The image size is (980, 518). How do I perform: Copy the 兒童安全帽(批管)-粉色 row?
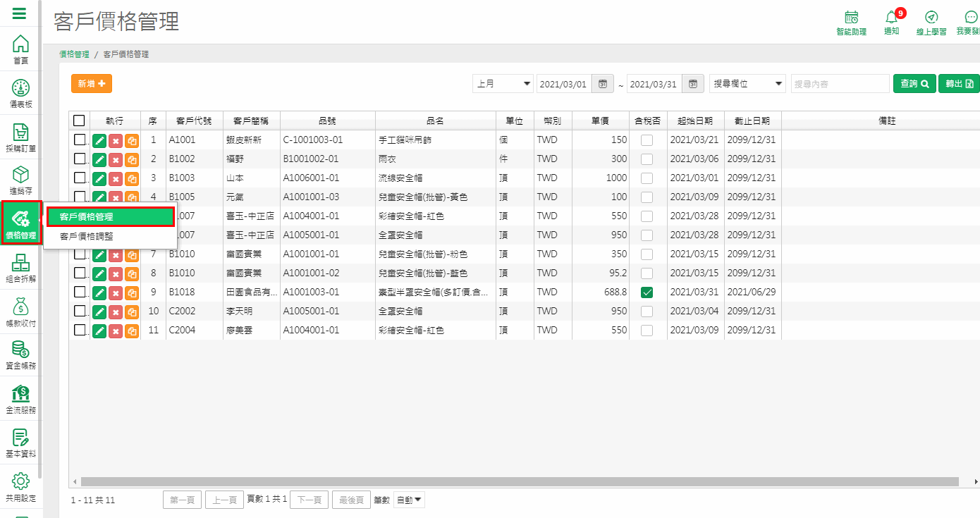point(132,254)
